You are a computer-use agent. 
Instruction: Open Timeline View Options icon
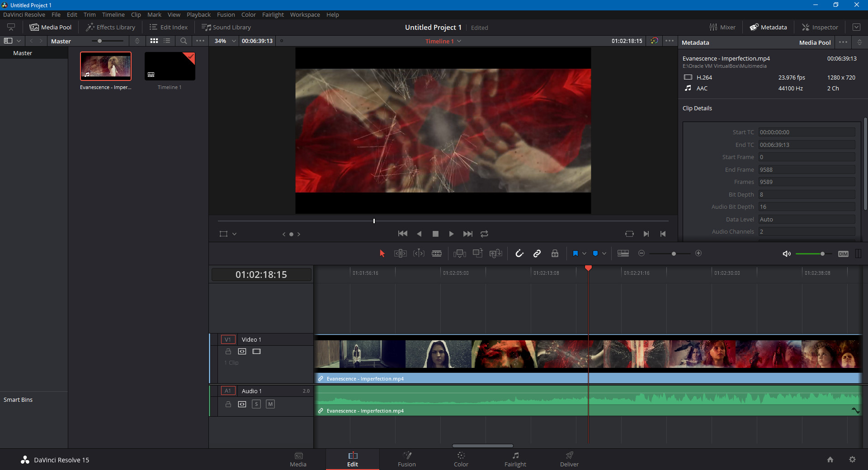(623, 254)
